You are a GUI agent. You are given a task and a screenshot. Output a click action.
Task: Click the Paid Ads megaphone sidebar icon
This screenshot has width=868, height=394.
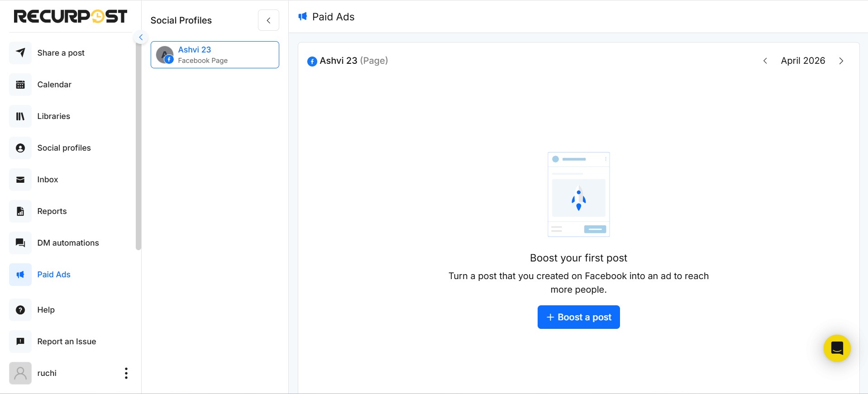(20, 275)
